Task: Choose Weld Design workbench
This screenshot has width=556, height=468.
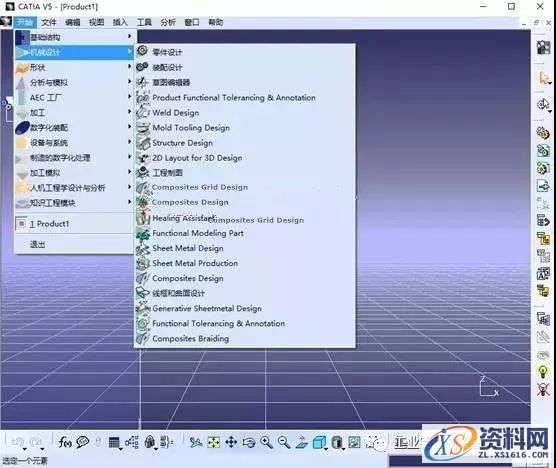Action: pos(245,113)
